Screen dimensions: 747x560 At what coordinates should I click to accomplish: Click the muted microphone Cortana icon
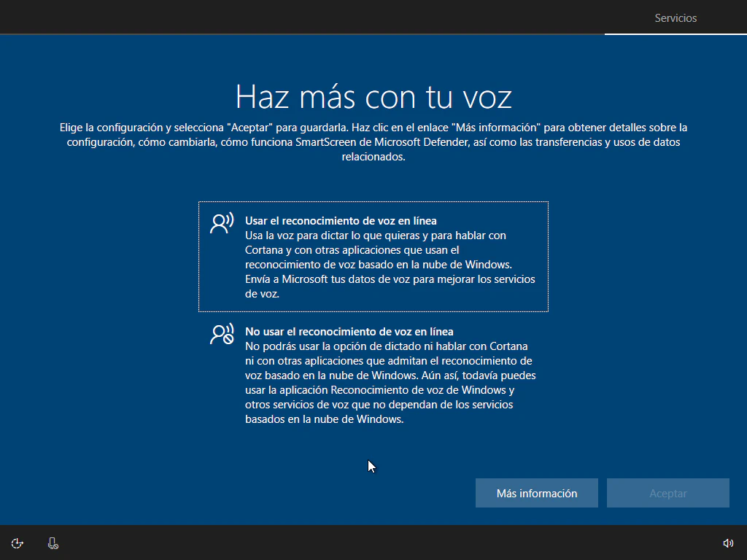tap(53, 543)
